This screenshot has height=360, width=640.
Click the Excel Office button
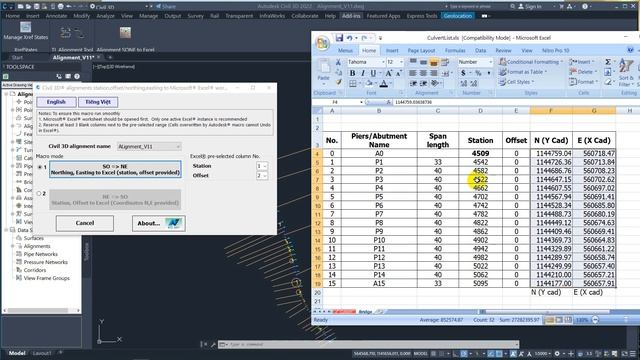[322, 43]
